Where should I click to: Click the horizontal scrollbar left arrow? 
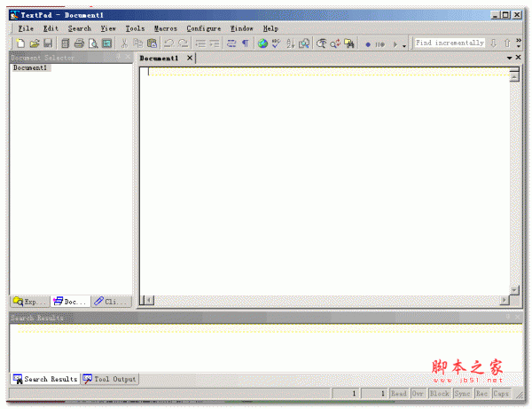(150, 300)
